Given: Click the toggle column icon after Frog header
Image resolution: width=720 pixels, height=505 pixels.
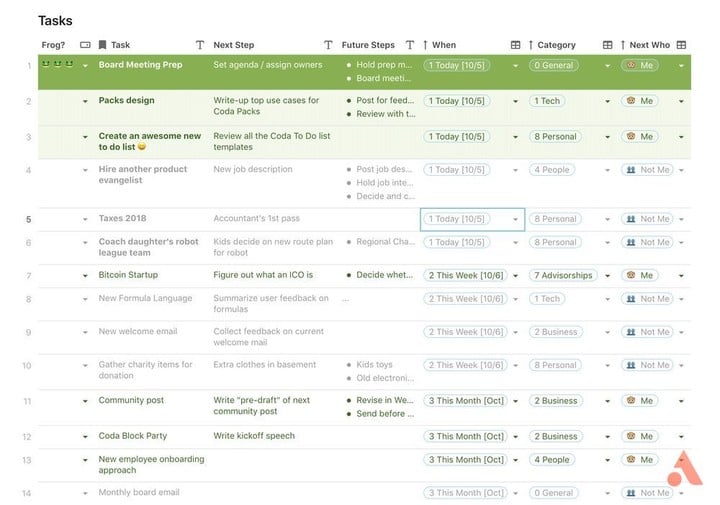Looking at the screenshot, I should pos(85,45).
